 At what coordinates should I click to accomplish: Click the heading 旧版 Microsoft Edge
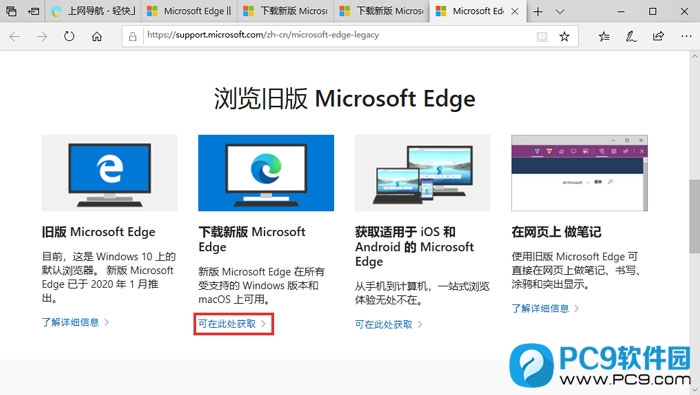(99, 232)
